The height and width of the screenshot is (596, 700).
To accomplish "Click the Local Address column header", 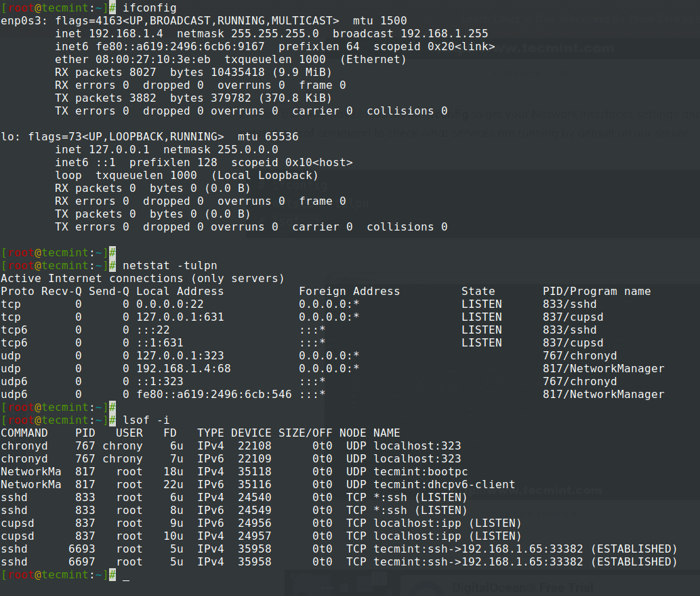I will [x=180, y=291].
